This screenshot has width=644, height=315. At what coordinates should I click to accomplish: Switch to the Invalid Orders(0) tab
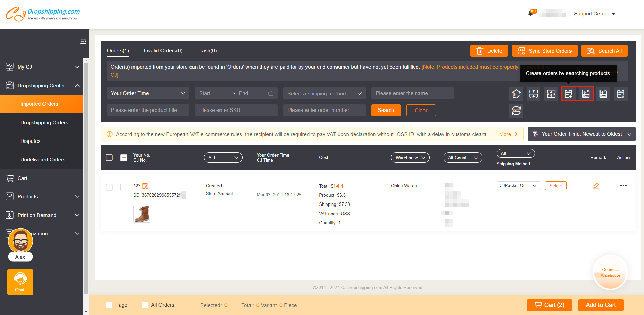click(x=163, y=51)
